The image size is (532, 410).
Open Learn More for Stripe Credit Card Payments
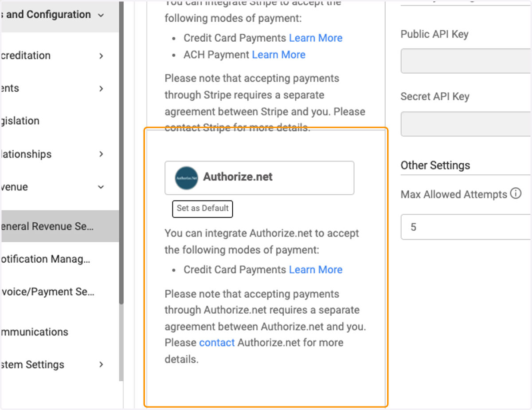[x=316, y=38]
